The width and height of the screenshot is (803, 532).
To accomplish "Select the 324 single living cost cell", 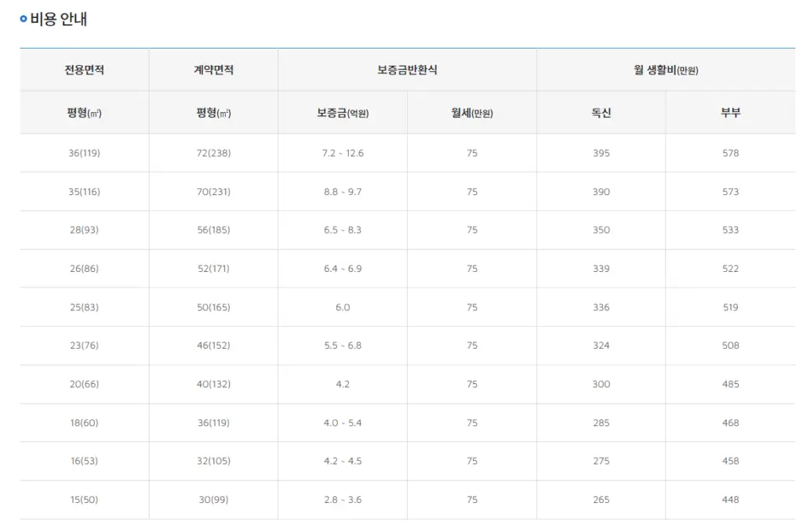I will [x=601, y=346].
